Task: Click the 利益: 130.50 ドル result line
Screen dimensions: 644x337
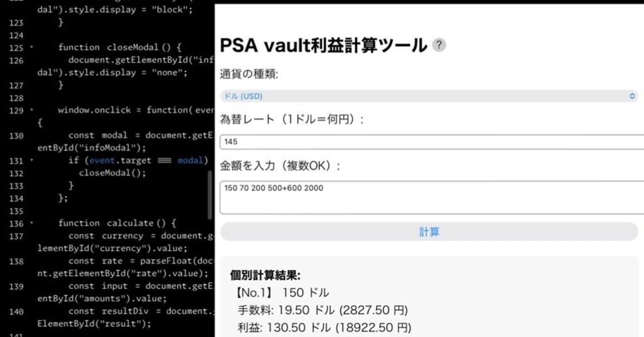Action: (325, 328)
